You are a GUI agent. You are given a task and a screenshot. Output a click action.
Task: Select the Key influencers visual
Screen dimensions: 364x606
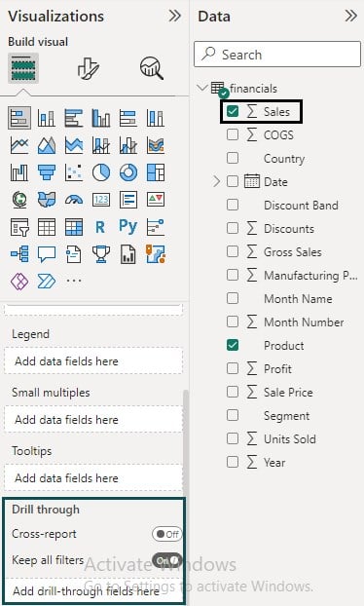coord(156,227)
